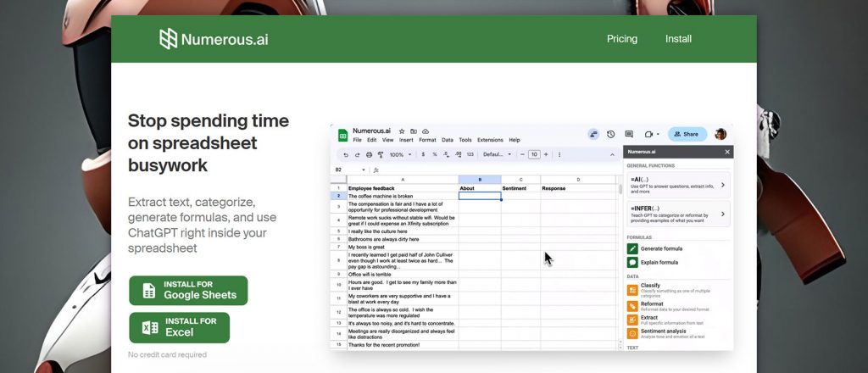
Task: Click the formula bar fx icon
Action: (x=376, y=170)
